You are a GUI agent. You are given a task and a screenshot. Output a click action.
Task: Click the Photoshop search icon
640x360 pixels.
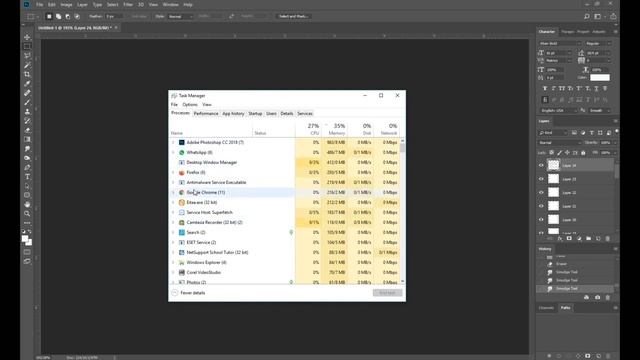tap(587, 16)
